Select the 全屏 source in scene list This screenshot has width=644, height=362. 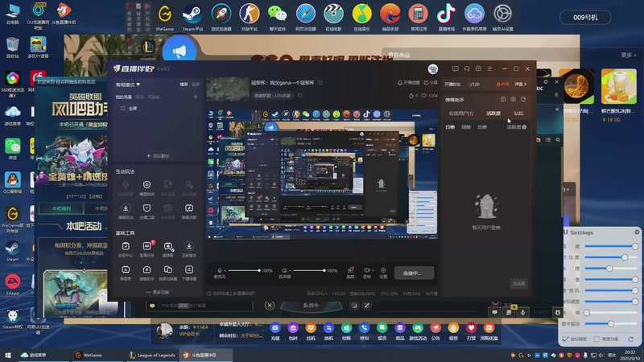(x=133, y=109)
